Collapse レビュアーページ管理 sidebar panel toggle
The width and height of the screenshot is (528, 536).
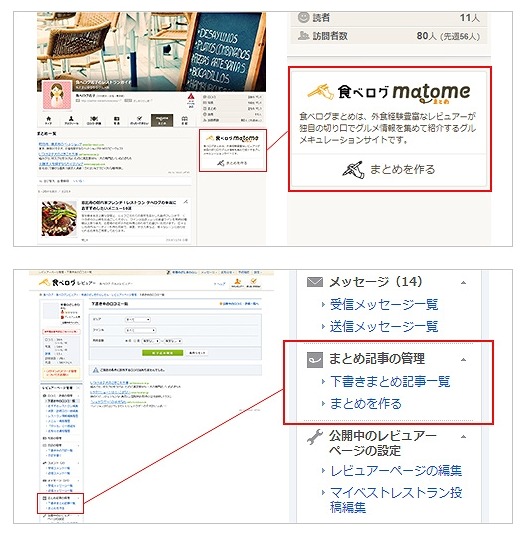coord(78,388)
